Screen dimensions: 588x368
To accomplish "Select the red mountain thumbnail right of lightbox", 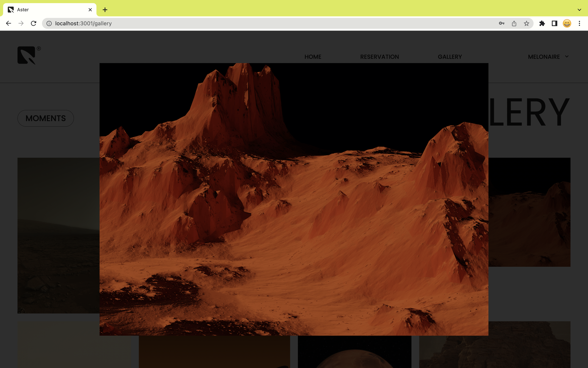I will (529, 212).
